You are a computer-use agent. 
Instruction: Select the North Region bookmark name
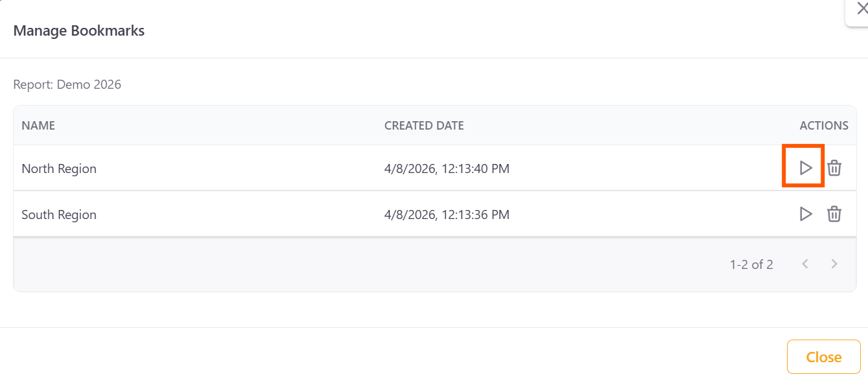click(x=59, y=168)
